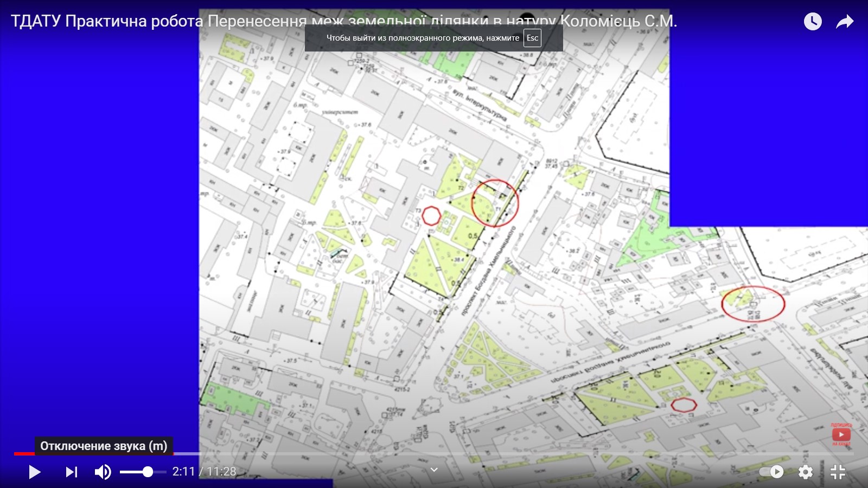Open the video title link
Viewport: 868px width, 488px height.
coord(344,21)
